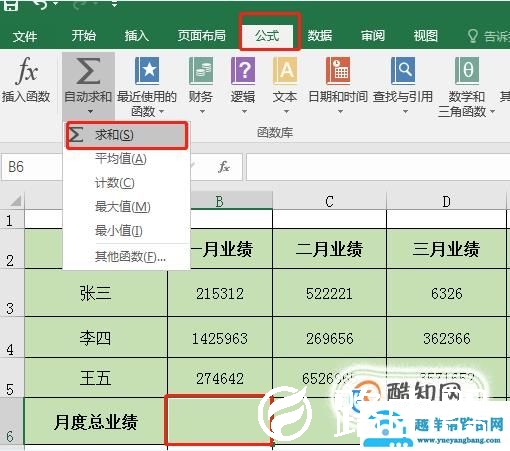This screenshot has height=451, width=510.
Task: Select row 5 header
Action: 11,378
